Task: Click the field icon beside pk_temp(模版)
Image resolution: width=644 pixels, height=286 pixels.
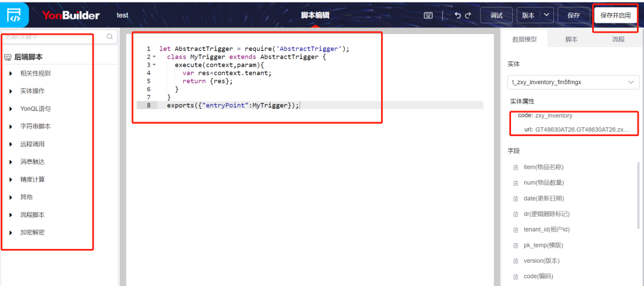Action: (516, 245)
